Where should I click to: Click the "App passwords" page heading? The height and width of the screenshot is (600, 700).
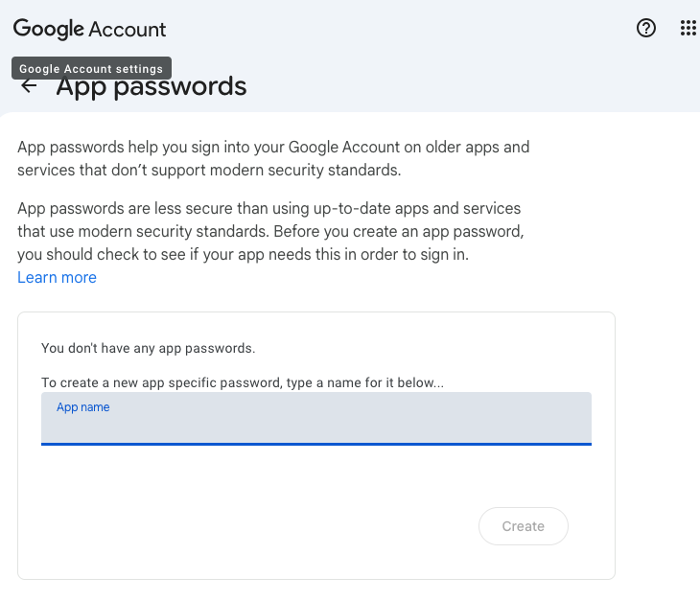pyautogui.click(x=152, y=87)
